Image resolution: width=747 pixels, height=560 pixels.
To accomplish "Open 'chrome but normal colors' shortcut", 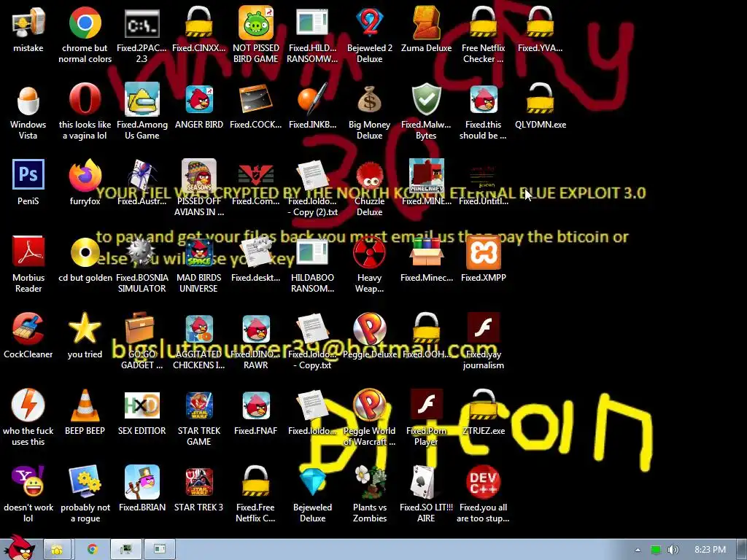I will pyautogui.click(x=85, y=23).
